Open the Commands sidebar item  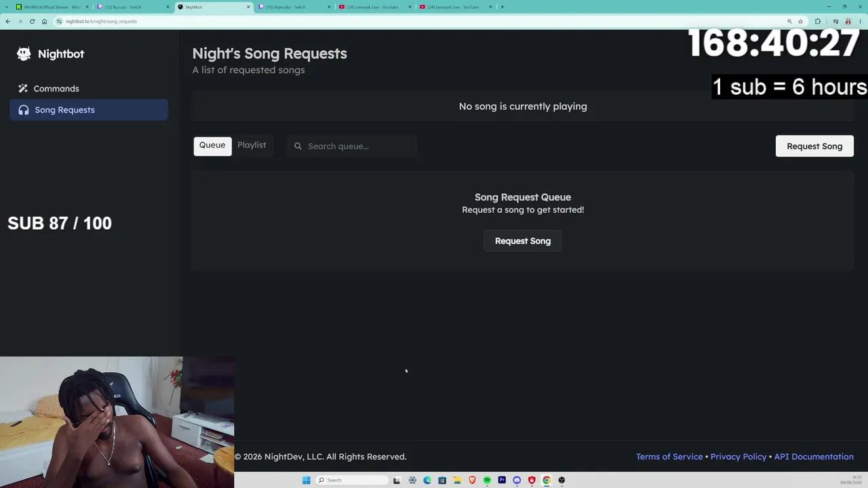pyautogui.click(x=89, y=89)
